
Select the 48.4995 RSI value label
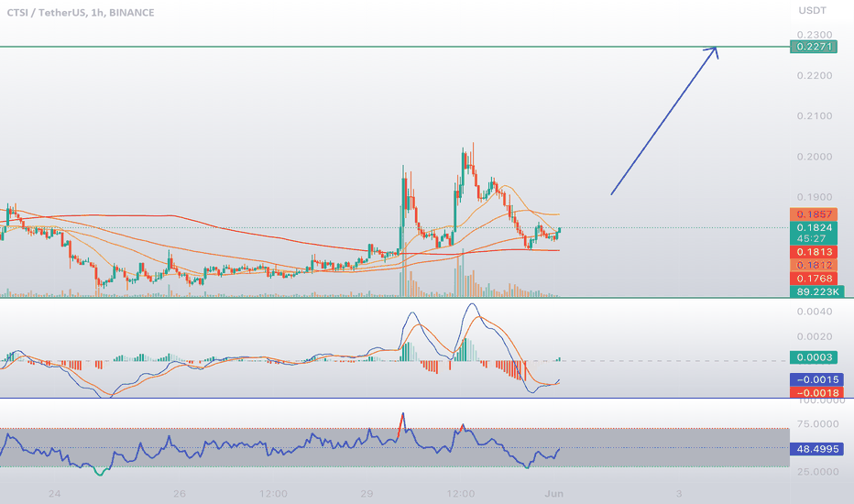tap(816, 449)
